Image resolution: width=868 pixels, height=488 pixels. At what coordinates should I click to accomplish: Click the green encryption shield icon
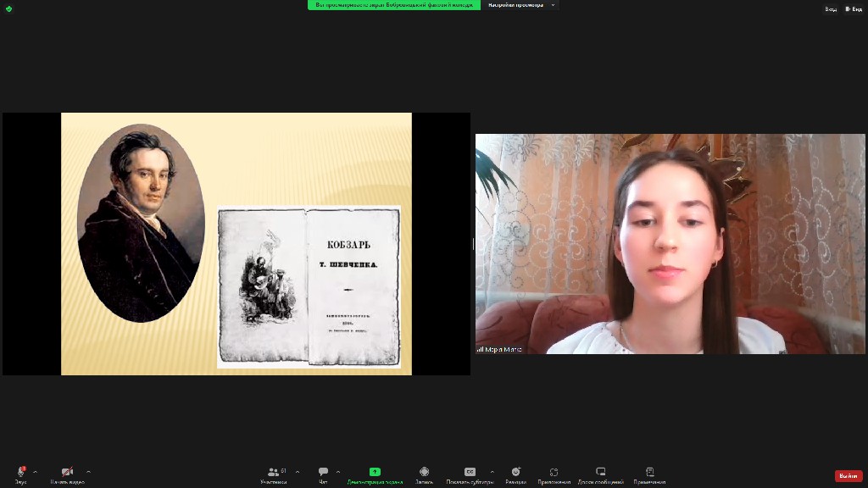click(8, 8)
